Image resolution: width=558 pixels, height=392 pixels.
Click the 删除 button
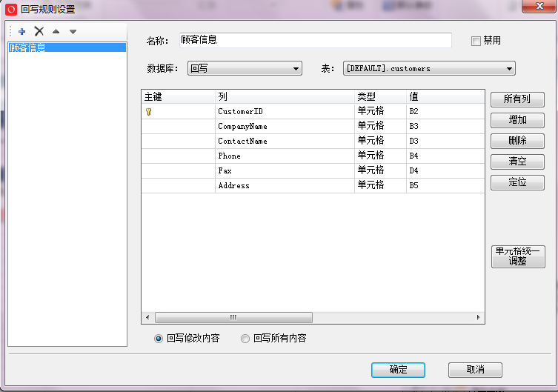517,141
